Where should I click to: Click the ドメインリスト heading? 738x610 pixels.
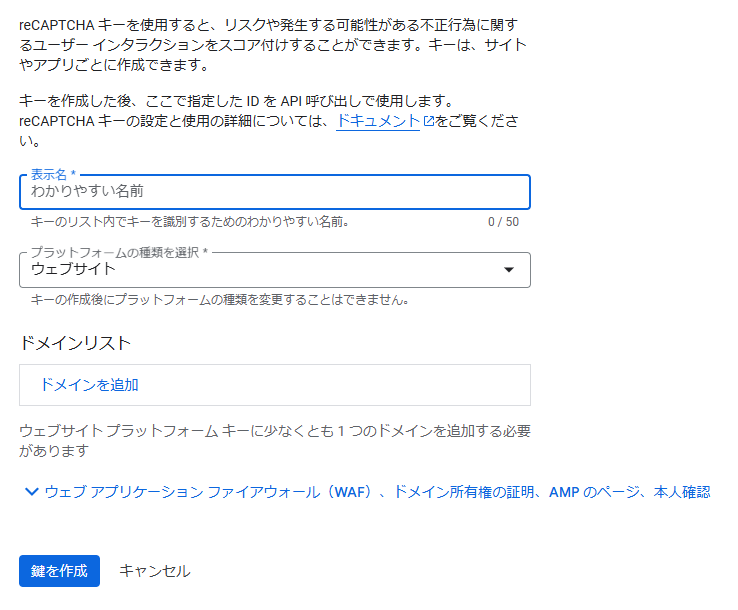75,343
